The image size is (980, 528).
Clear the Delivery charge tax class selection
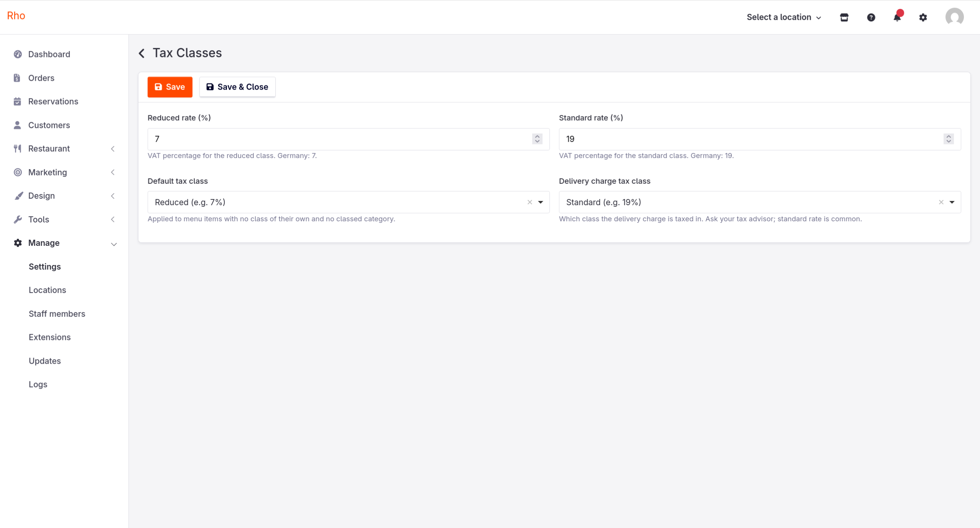coord(941,202)
